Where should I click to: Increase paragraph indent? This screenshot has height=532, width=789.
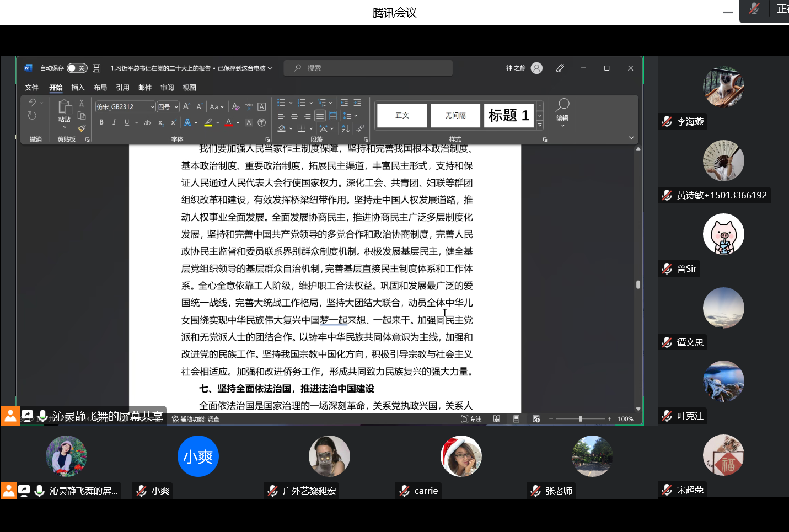coord(357,103)
